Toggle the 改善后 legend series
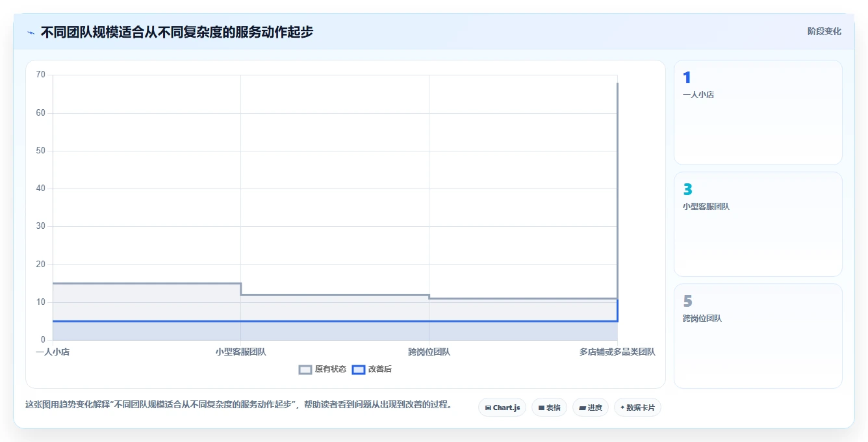The image size is (868, 442). (x=372, y=369)
